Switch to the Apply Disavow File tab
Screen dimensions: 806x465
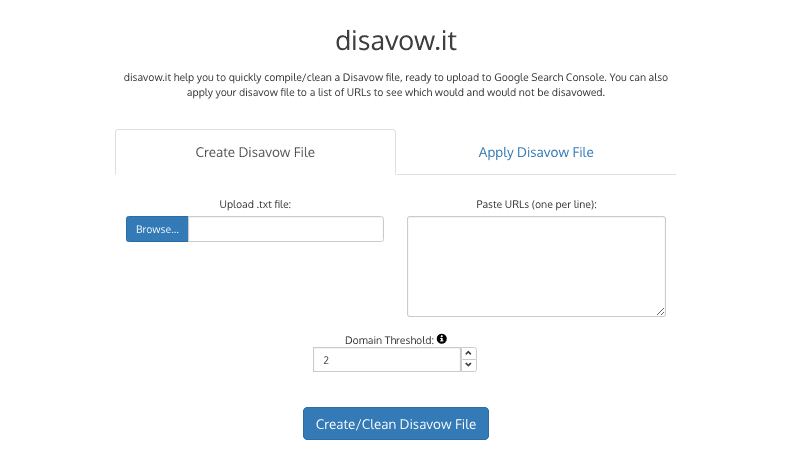(535, 152)
